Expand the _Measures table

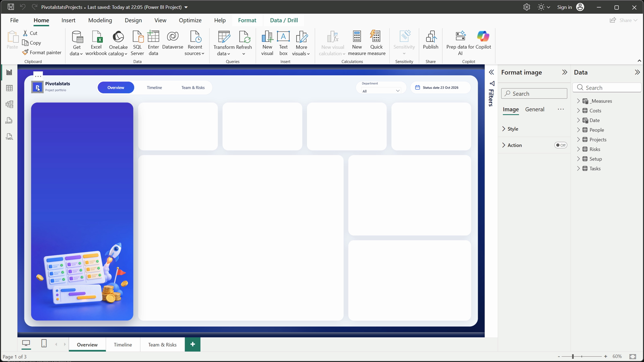pos(578,101)
